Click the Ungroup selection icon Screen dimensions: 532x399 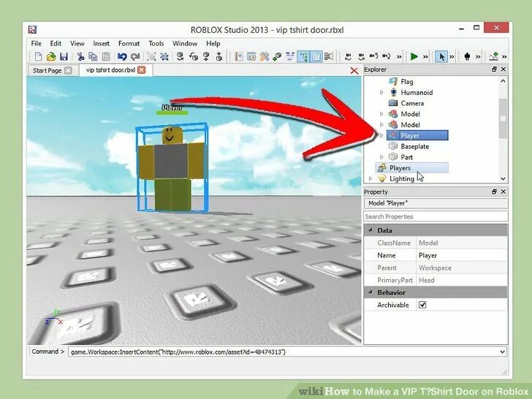click(164, 56)
